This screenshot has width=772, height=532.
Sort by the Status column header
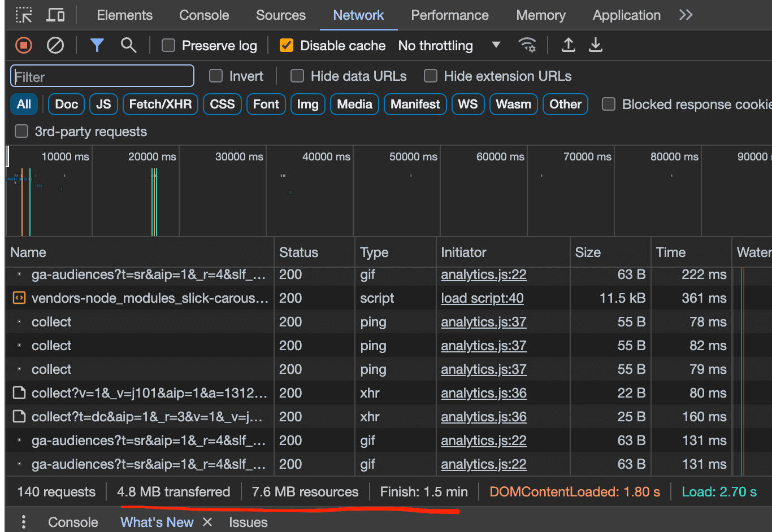click(x=315, y=252)
